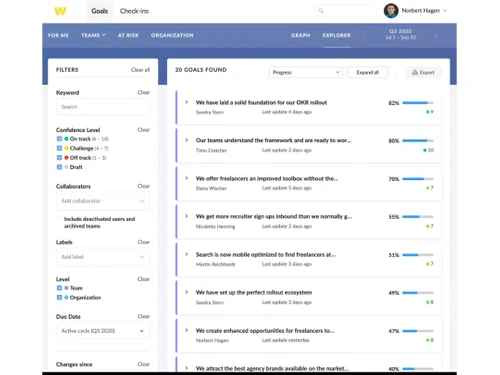Clear the Confidence Level filter
500x375 pixels.
144,130
